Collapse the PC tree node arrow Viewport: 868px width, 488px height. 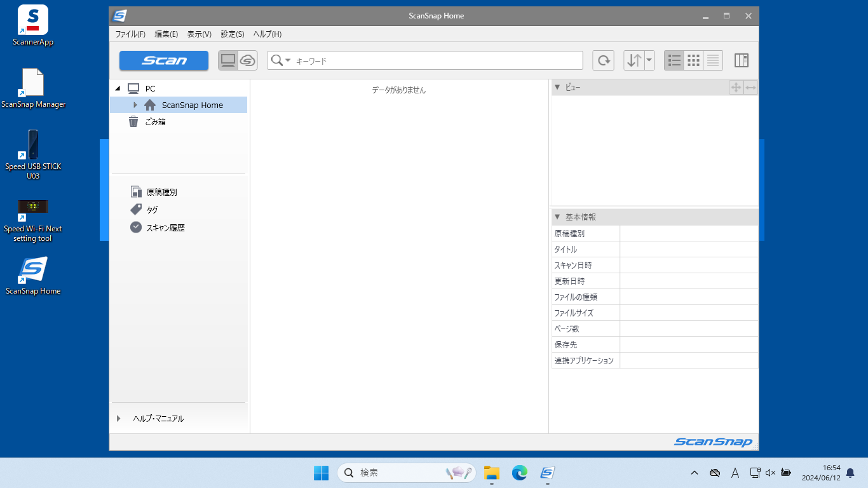[118, 88]
